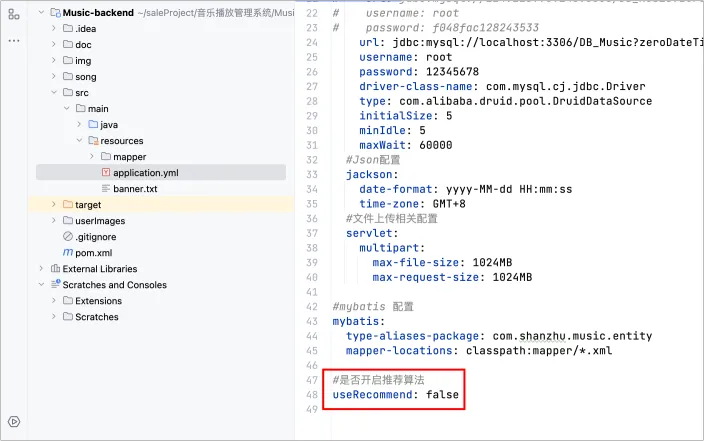Click the application.yml YAML file icon
The height and width of the screenshot is (441, 704).
point(105,173)
